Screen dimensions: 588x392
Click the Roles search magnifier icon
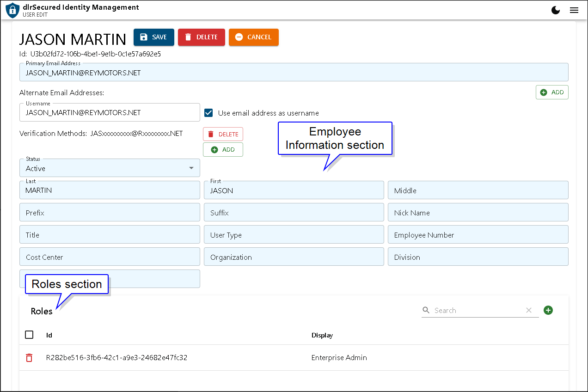click(426, 310)
